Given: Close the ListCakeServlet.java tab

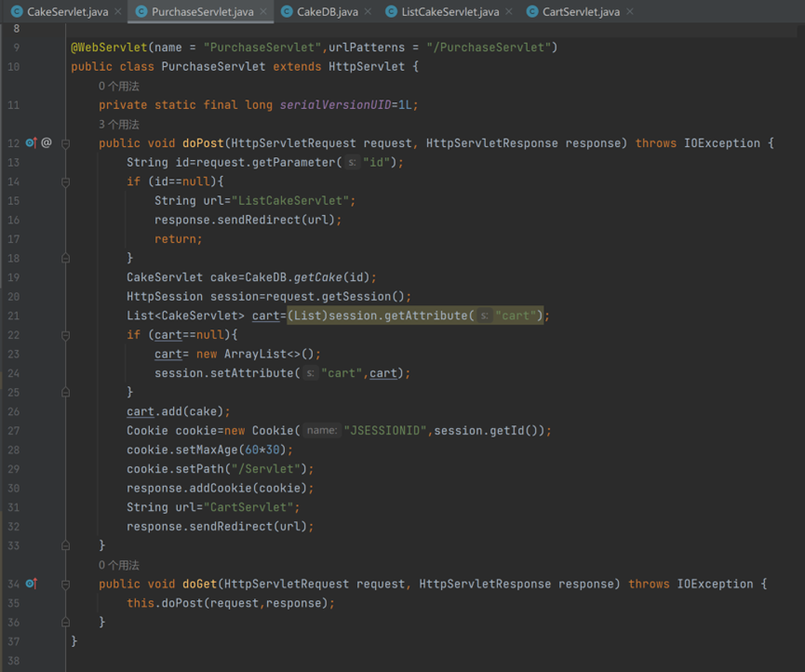Looking at the screenshot, I should coord(509,11).
